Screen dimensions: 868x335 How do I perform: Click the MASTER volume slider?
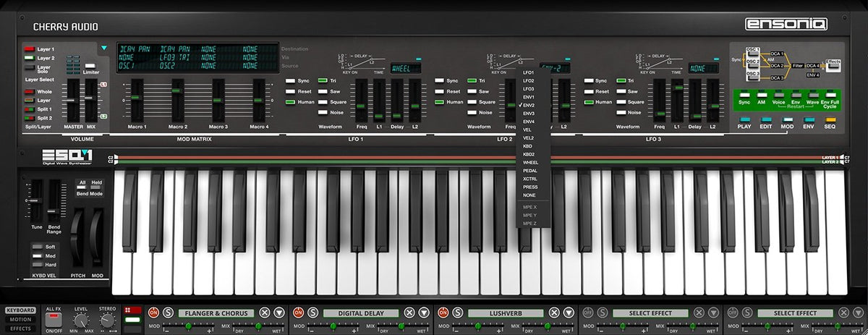coord(72,101)
